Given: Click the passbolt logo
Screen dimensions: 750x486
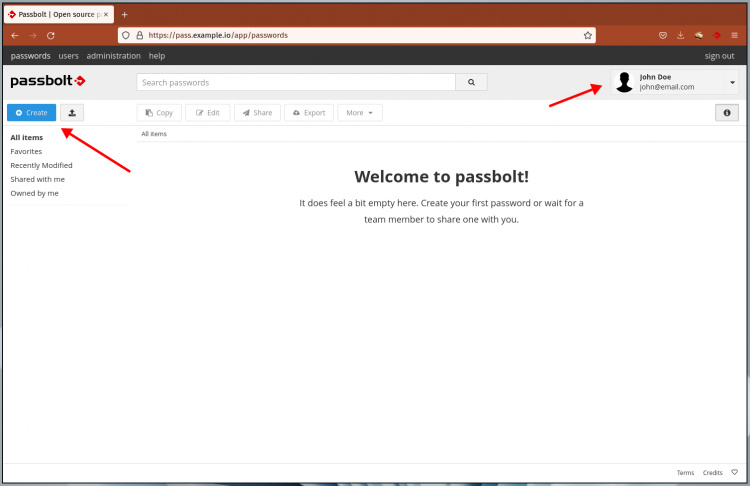Looking at the screenshot, I should coord(47,81).
